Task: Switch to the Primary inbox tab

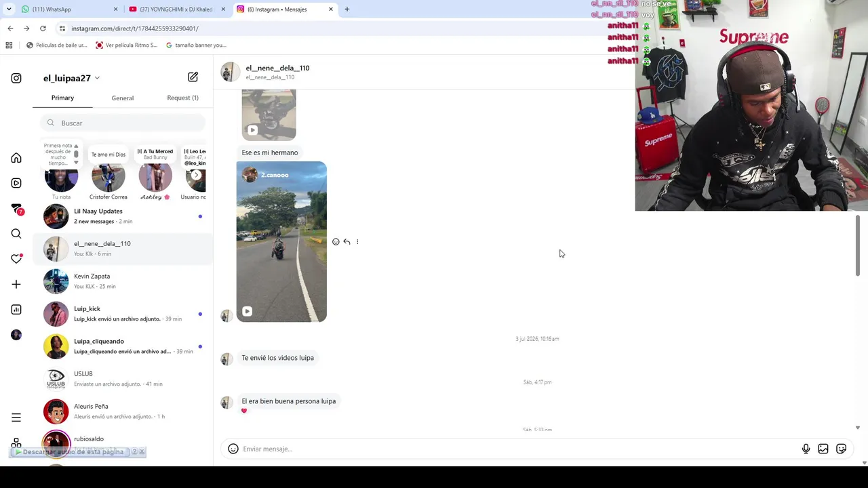Action: [62, 98]
